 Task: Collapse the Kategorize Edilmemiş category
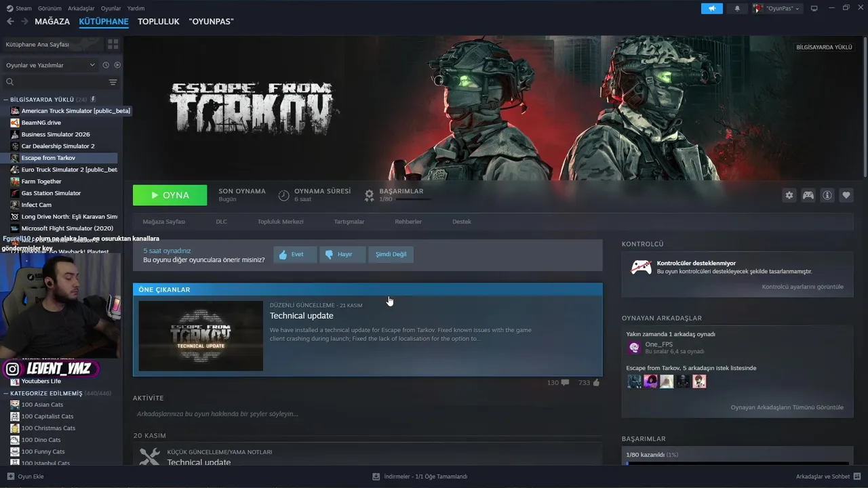[7, 393]
